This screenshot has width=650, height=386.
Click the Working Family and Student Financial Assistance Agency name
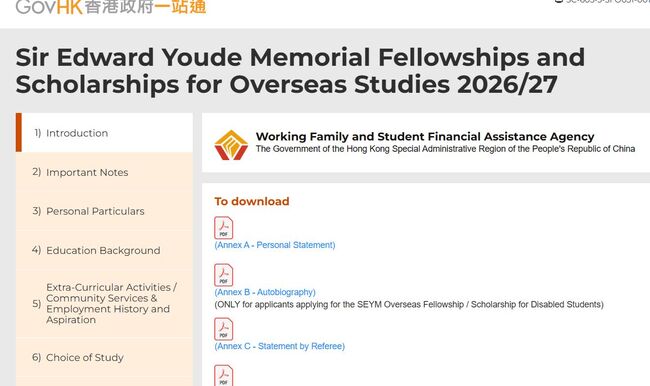tap(425, 136)
